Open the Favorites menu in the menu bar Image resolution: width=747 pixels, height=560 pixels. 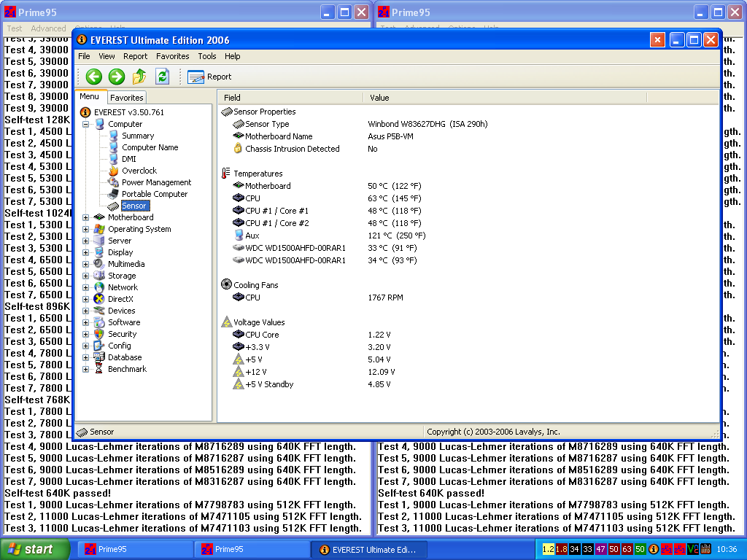[172, 56]
